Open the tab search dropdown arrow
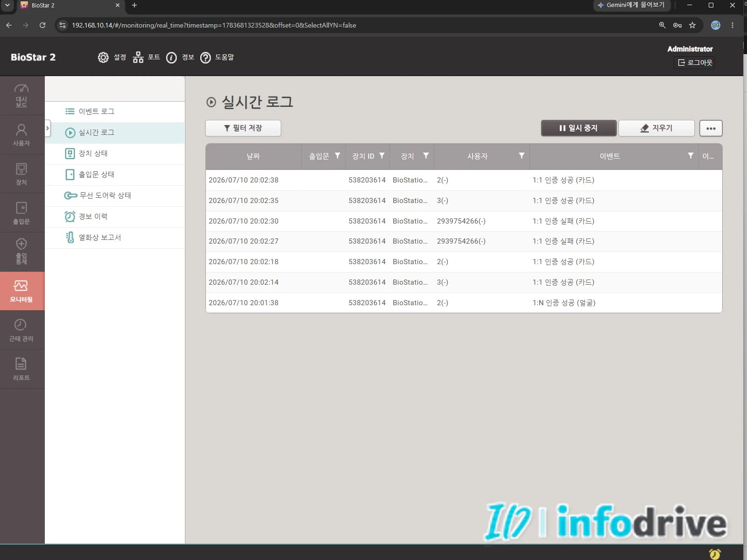Image resolution: width=747 pixels, height=560 pixels. (x=7, y=5)
